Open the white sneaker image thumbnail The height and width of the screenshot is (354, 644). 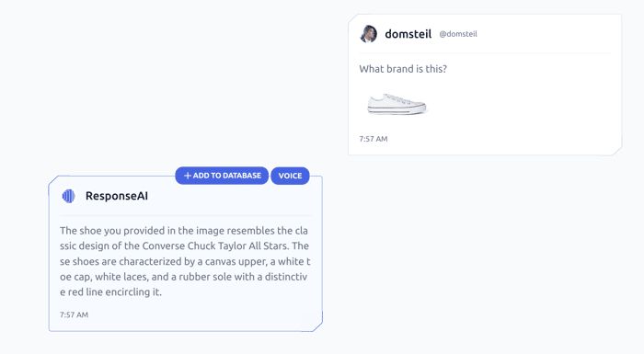tap(397, 104)
